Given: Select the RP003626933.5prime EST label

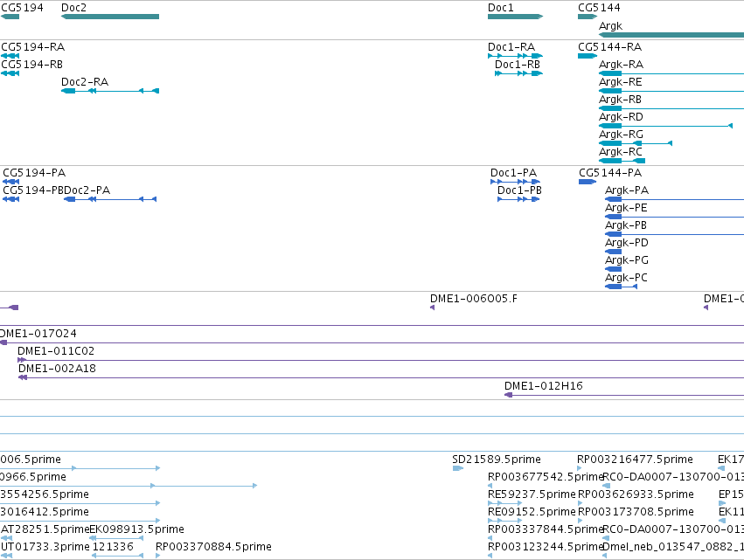Looking at the screenshot, I should 636,495.
